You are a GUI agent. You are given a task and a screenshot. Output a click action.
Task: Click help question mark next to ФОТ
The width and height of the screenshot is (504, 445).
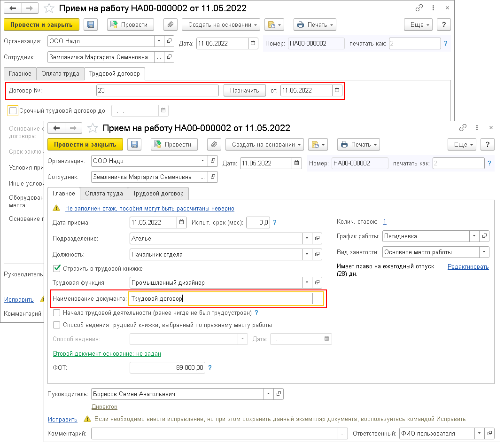210,368
